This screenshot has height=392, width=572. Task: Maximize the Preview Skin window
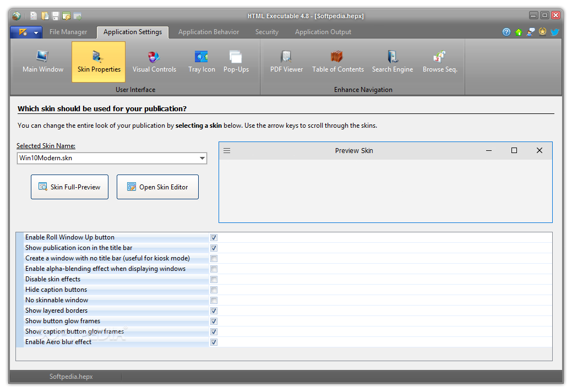click(x=514, y=151)
